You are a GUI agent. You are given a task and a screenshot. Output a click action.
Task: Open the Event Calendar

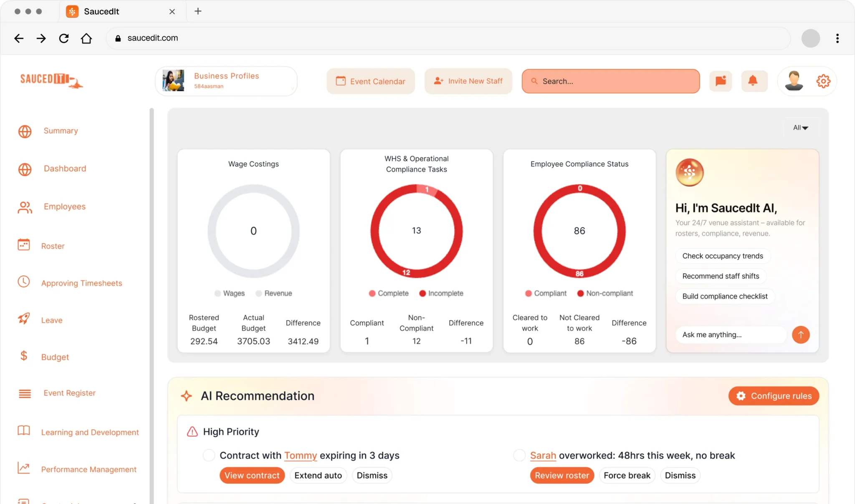pos(371,81)
